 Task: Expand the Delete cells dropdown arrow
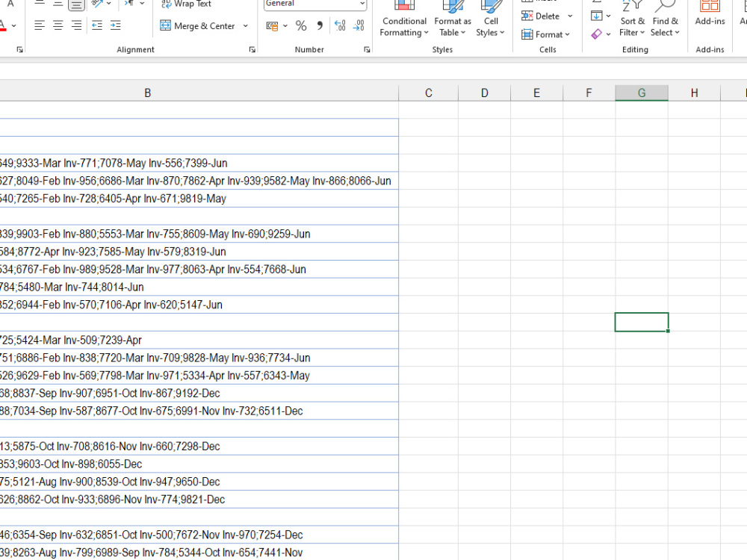[x=570, y=16]
